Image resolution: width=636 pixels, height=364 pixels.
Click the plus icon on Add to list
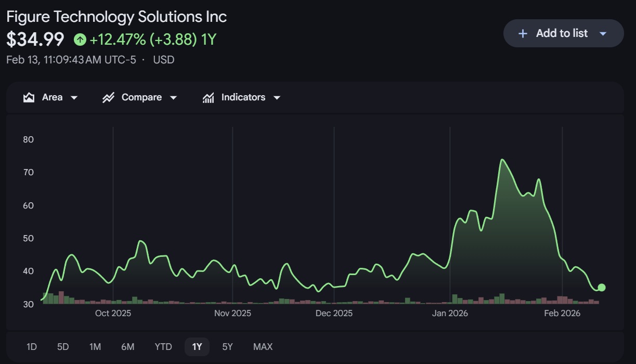click(523, 33)
